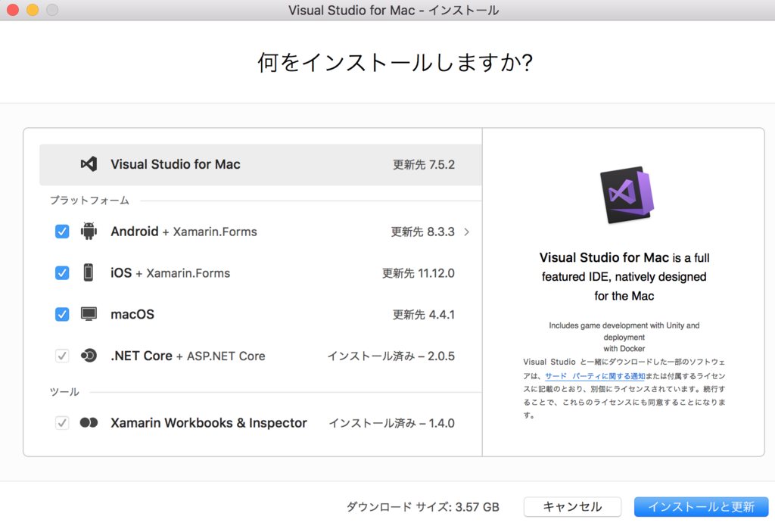Click the macOS monitor icon
The image size is (775, 532).
89,314
